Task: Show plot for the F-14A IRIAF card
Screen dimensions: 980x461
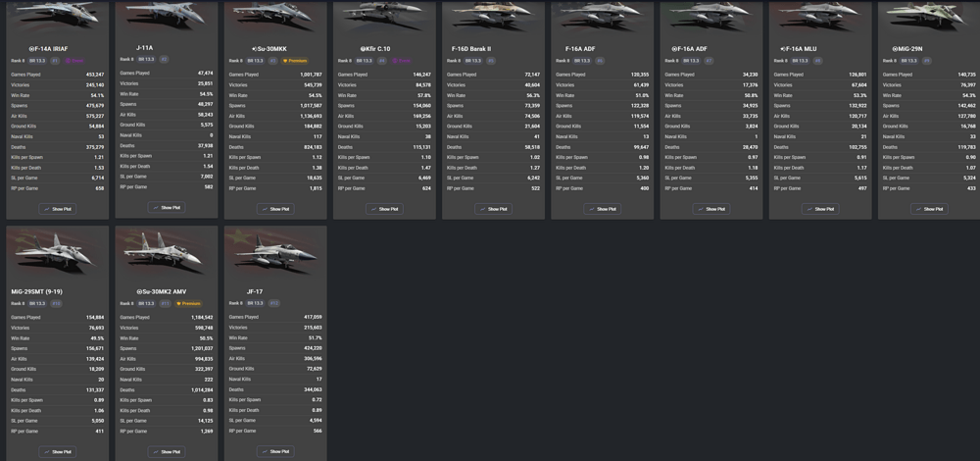Action: pyautogui.click(x=58, y=209)
